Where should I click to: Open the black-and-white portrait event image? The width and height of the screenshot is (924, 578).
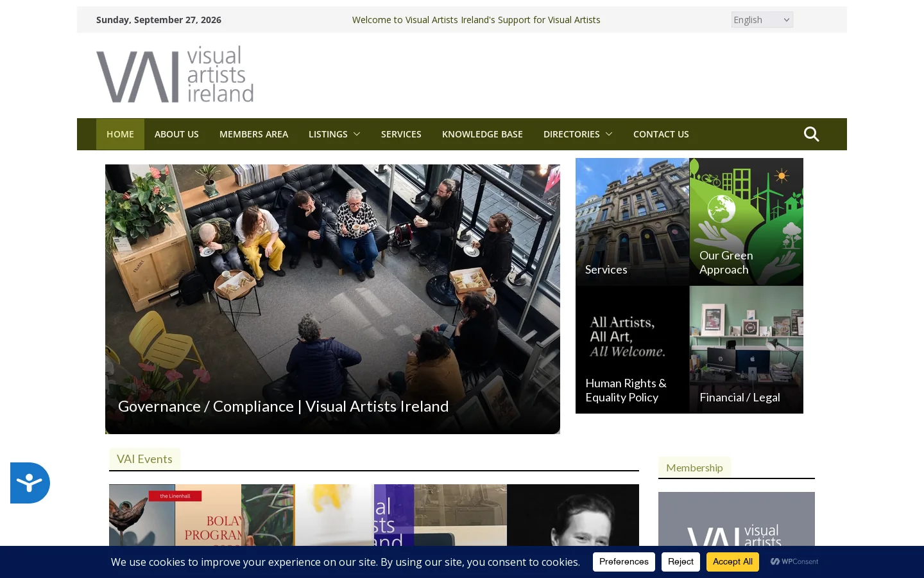573,515
